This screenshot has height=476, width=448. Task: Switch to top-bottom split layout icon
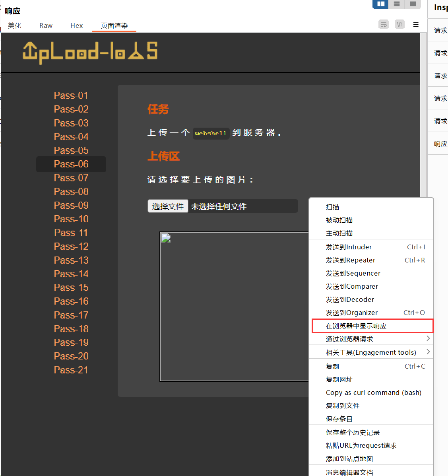[x=396, y=4]
